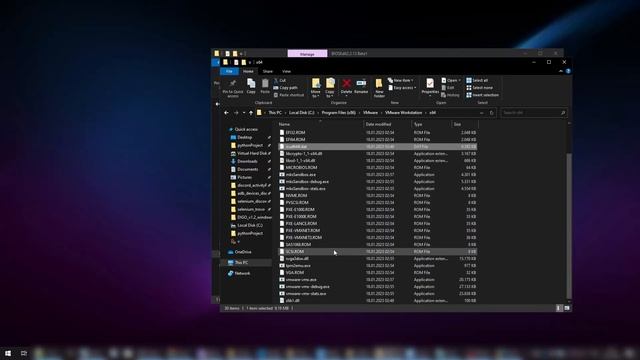Go up one folder level arrow
Screen dimensions: 640x360
click(251, 113)
